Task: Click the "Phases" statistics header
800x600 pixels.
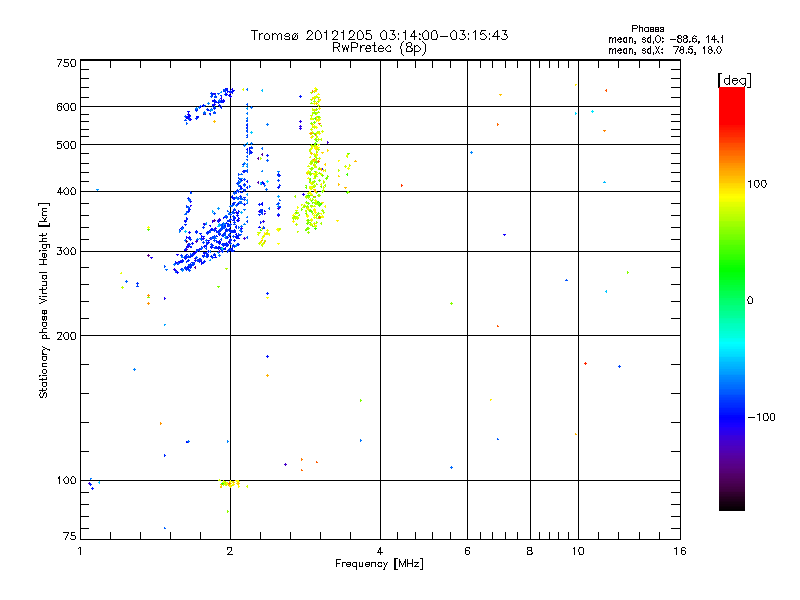Action: coord(647,29)
